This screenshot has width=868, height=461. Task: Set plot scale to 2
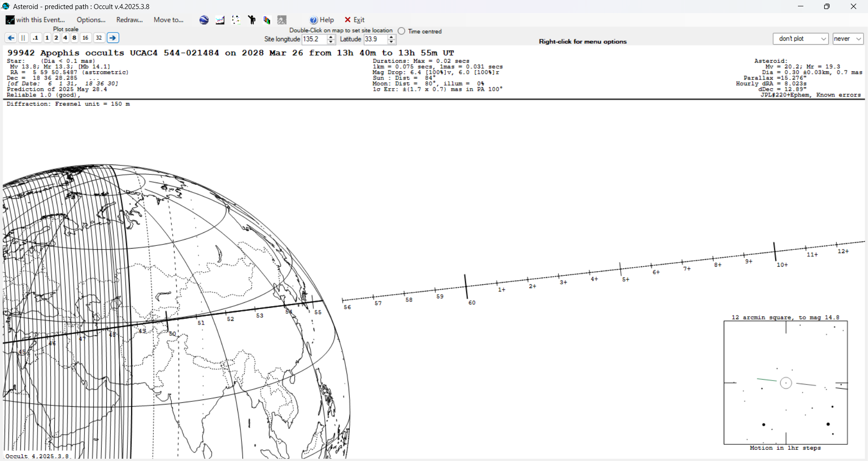[x=56, y=38]
